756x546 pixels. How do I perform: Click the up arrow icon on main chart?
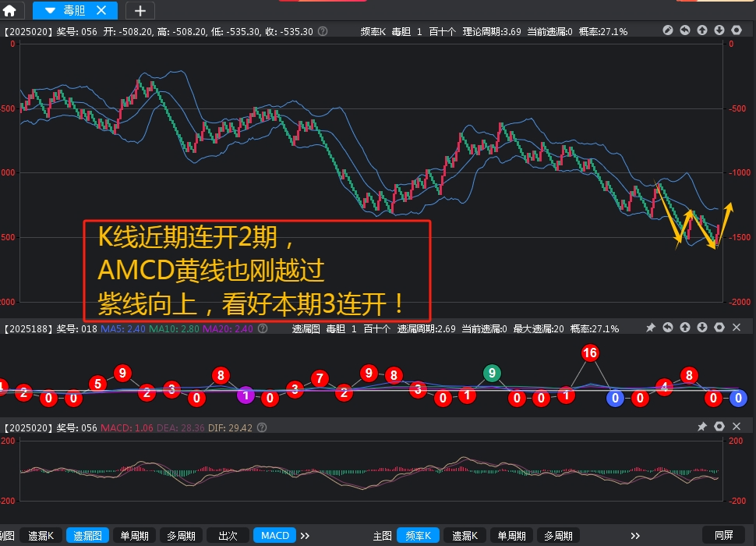tap(702, 30)
